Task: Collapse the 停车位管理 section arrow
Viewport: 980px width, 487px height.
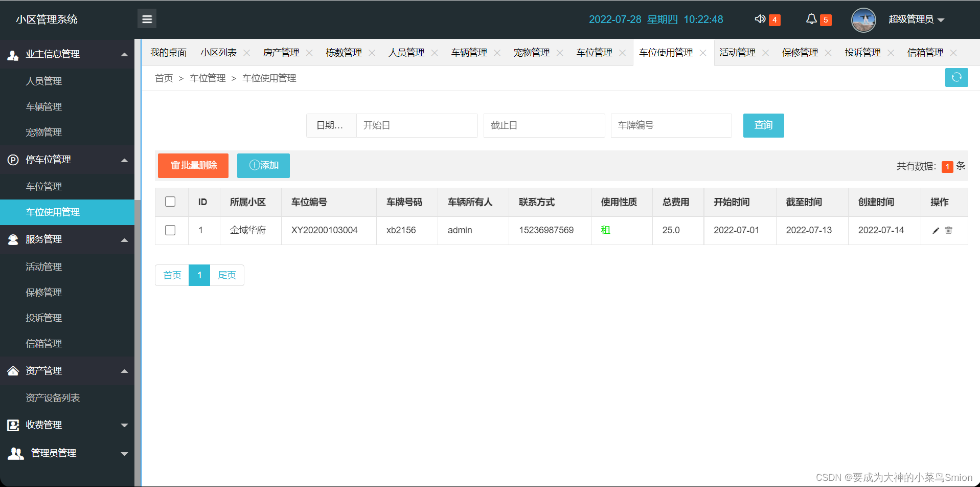Action: [124, 160]
